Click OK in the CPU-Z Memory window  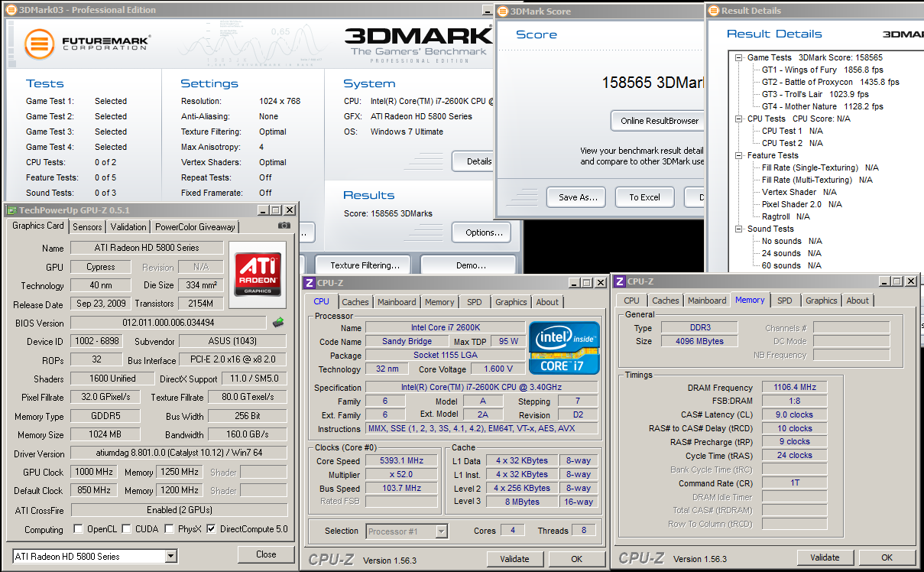coord(887,557)
